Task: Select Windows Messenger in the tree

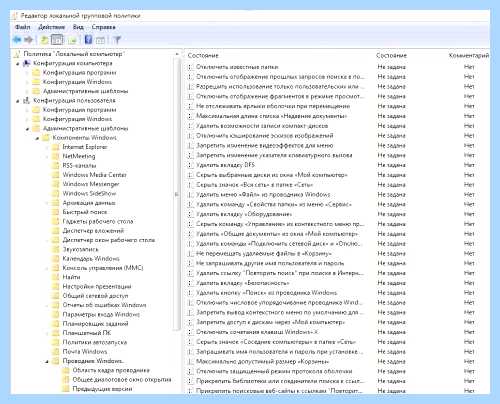Action: (91, 184)
